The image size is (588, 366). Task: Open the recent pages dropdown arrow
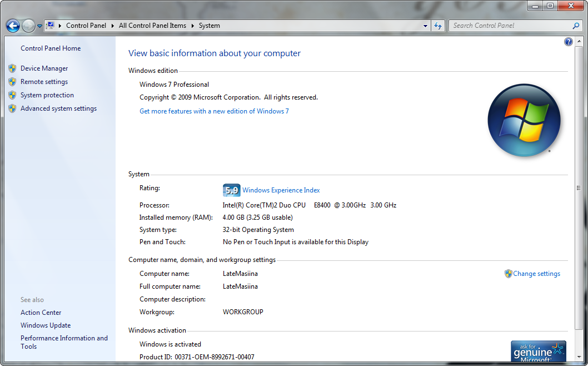(39, 26)
